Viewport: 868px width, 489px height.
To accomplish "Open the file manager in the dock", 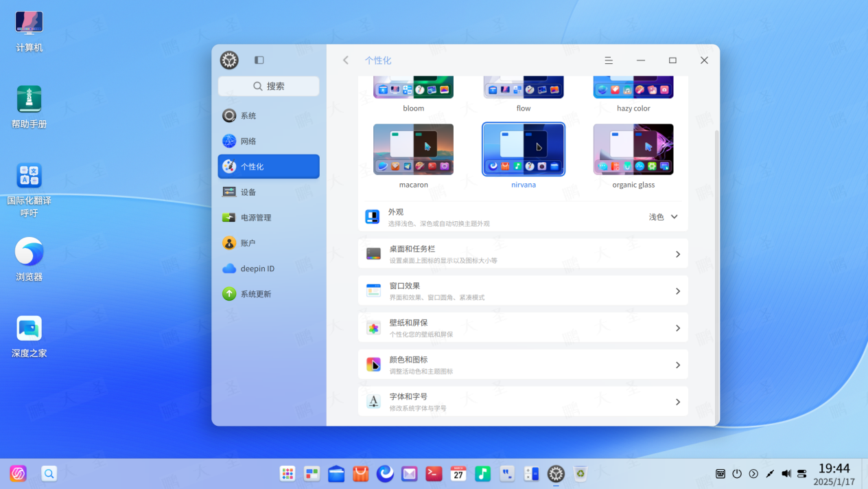I will click(336, 473).
